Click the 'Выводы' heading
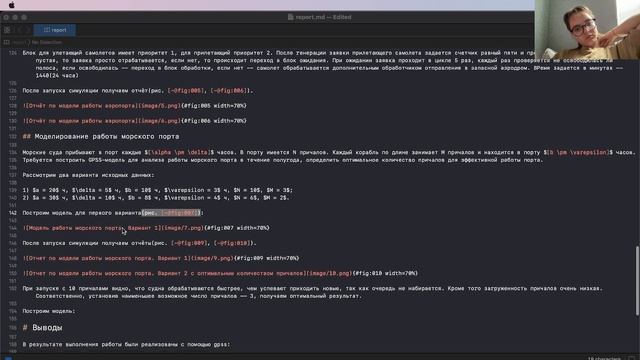The width and height of the screenshot is (640, 360). tap(47, 328)
